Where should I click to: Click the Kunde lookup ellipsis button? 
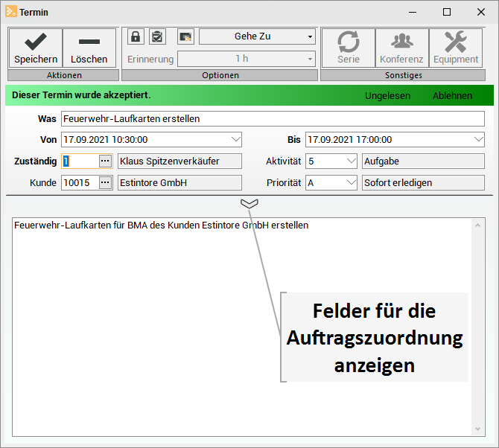(105, 182)
